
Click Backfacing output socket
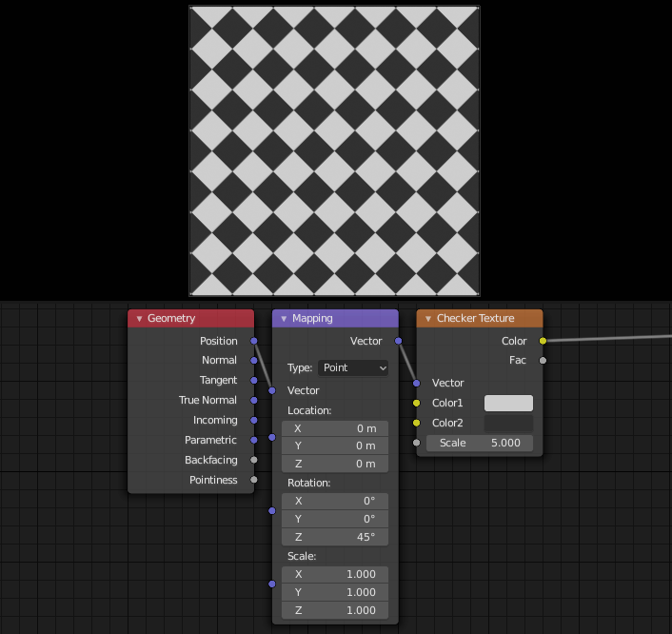(254, 460)
